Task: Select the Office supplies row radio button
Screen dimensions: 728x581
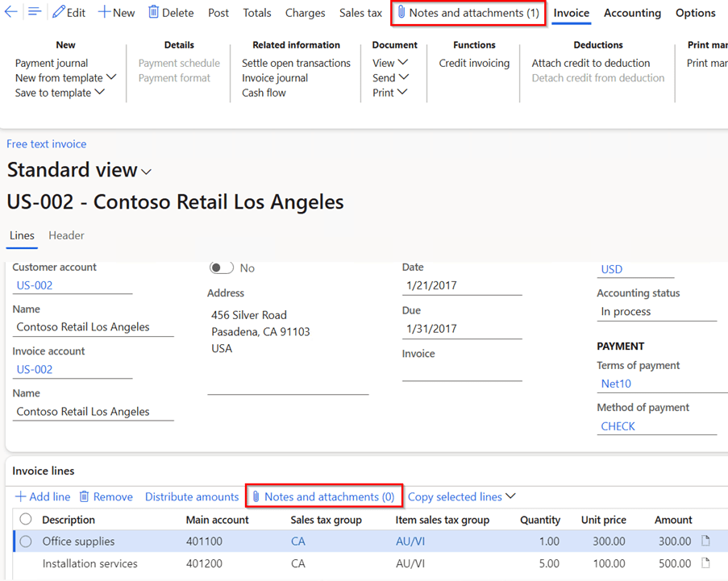Action: (26, 541)
